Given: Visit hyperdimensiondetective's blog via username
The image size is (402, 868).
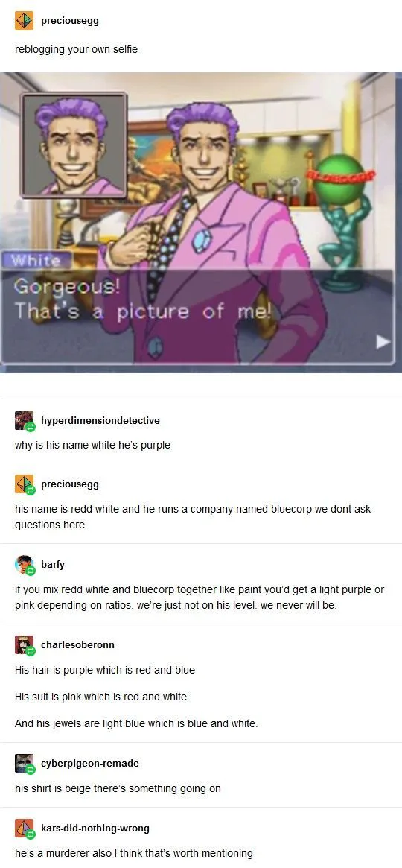Looking at the screenshot, I should 100,421.
